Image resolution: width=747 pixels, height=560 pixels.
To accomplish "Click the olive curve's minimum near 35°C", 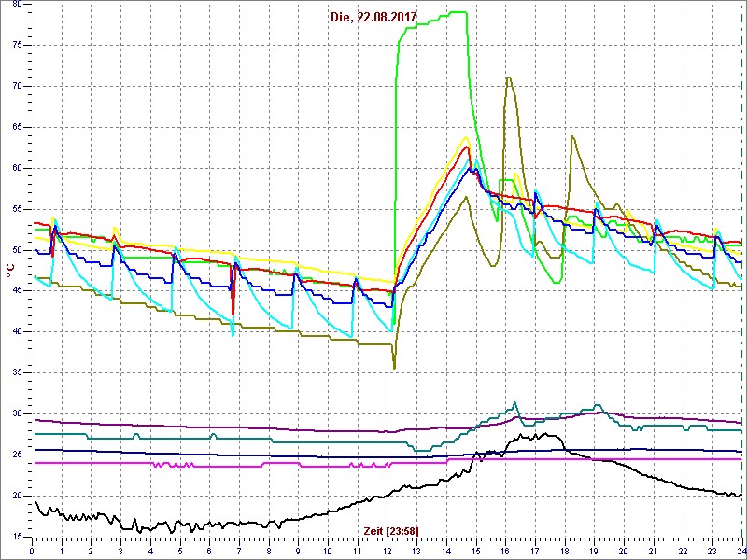I will 394,368.
